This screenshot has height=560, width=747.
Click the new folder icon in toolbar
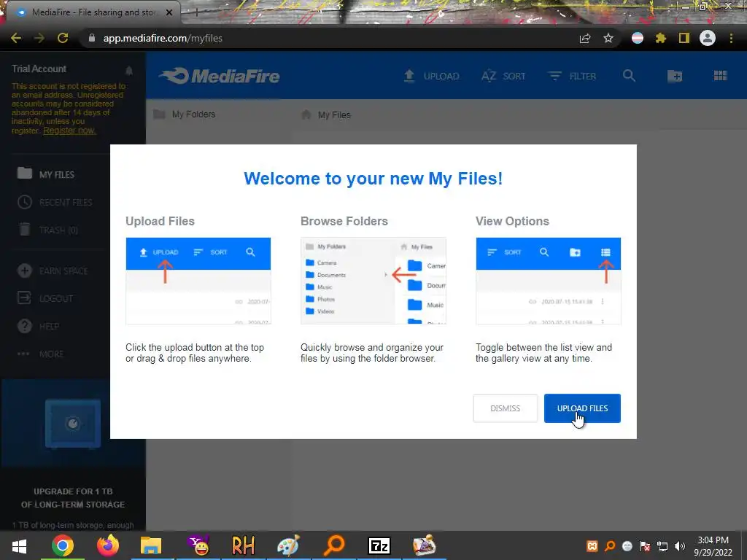point(675,76)
